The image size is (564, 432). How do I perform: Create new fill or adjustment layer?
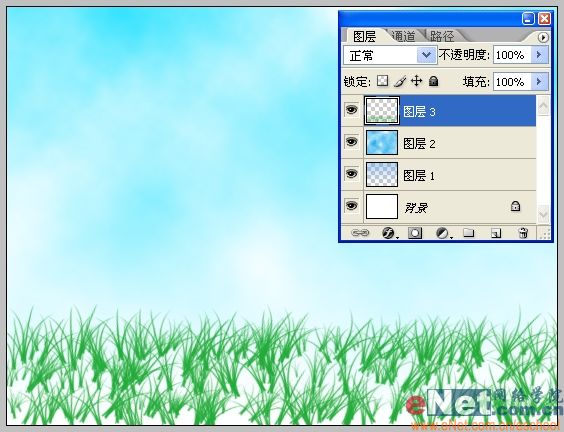[x=443, y=233]
